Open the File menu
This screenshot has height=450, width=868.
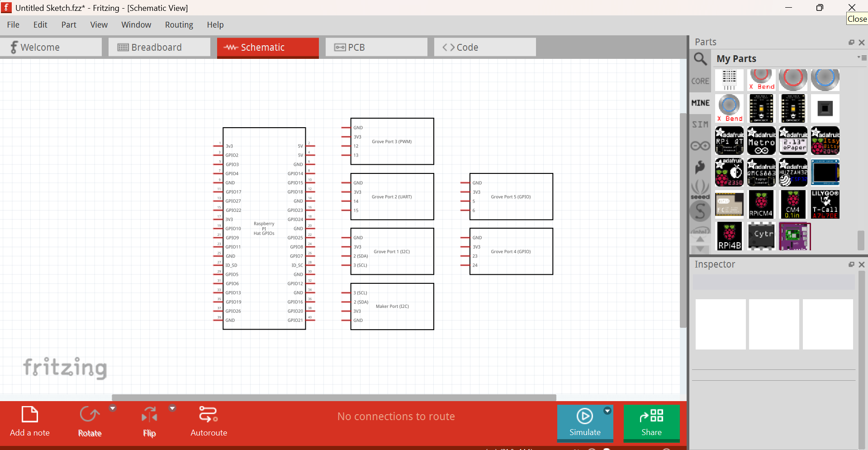point(13,25)
